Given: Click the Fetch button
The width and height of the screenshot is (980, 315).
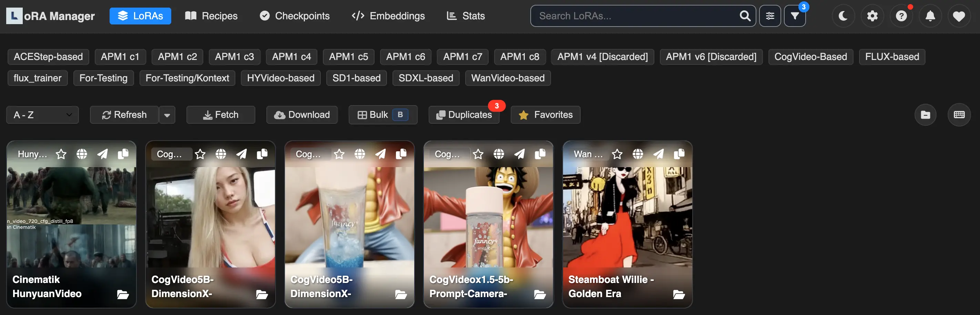Looking at the screenshot, I should (221, 115).
